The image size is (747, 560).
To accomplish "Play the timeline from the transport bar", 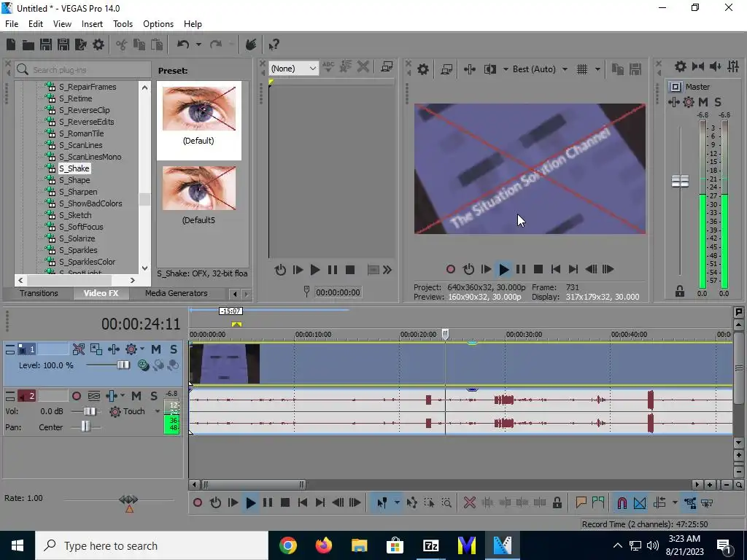I will coord(251,502).
